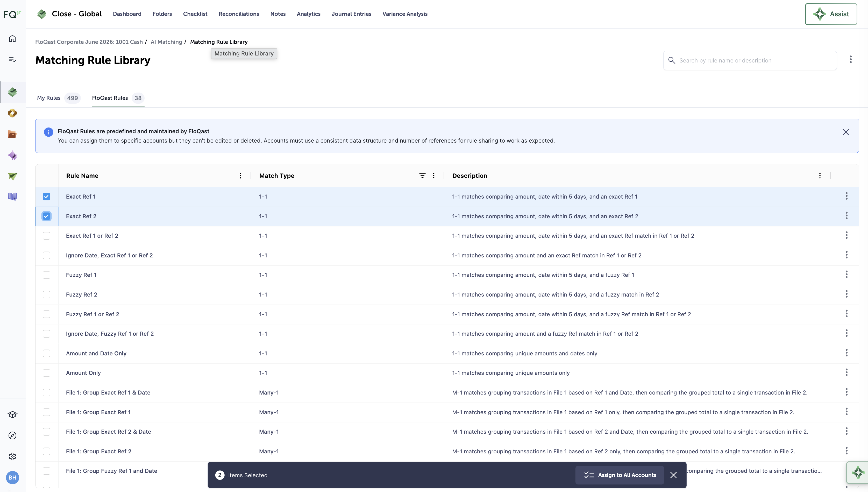Select the green Close module icon in sidebar
The image size is (868, 492).
click(x=12, y=92)
